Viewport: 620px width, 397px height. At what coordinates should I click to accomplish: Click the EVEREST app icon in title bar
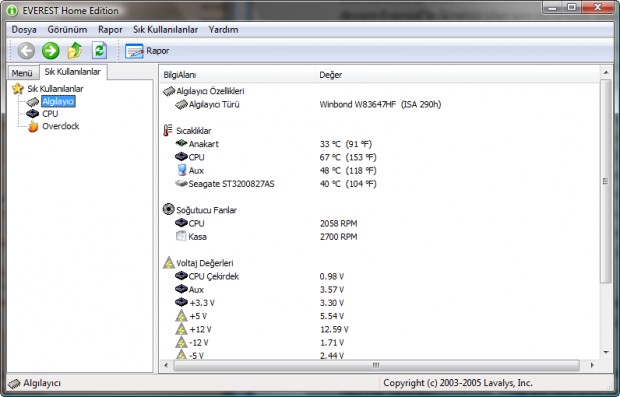[12, 11]
